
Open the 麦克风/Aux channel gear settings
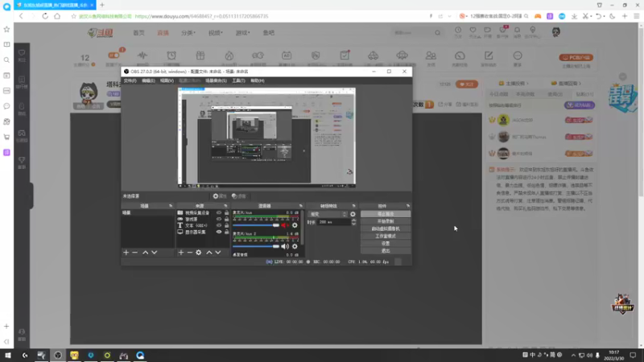click(295, 225)
